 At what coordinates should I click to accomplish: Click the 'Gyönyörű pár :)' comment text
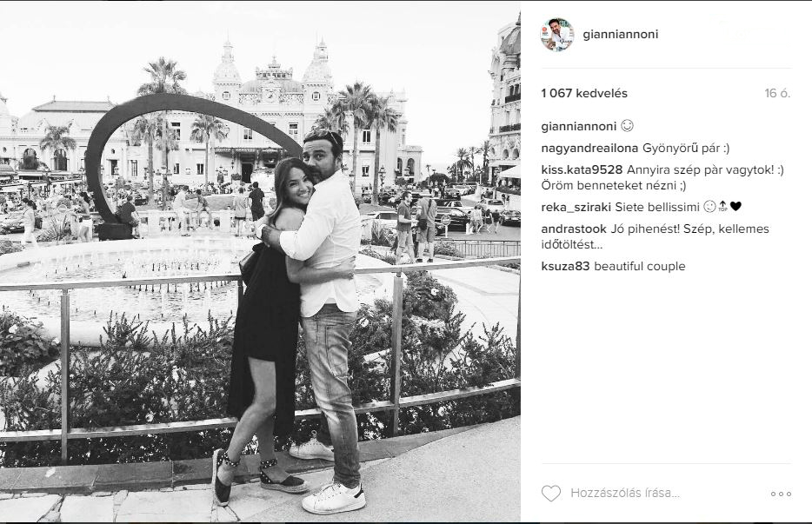(x=686, y=148)
